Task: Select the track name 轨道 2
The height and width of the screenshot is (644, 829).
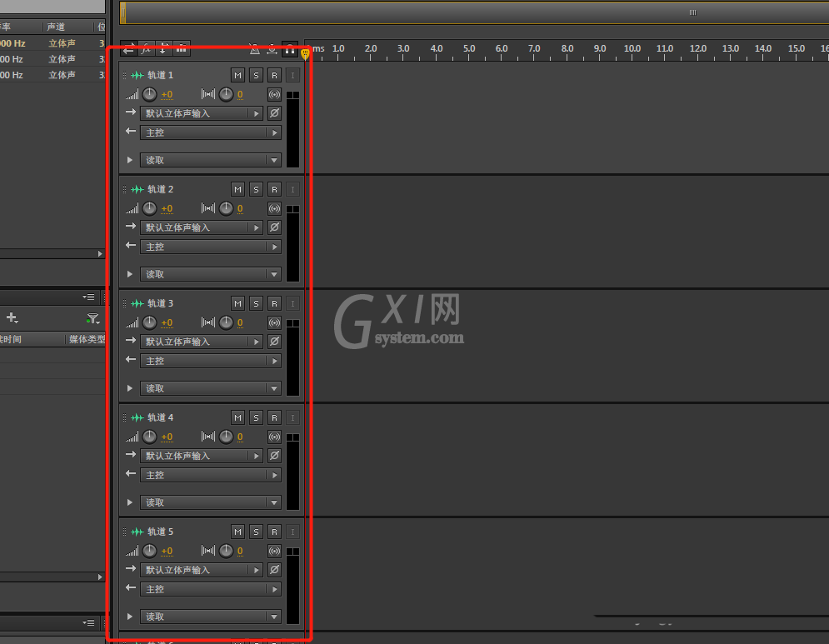Action: click(x=160, y=189)
